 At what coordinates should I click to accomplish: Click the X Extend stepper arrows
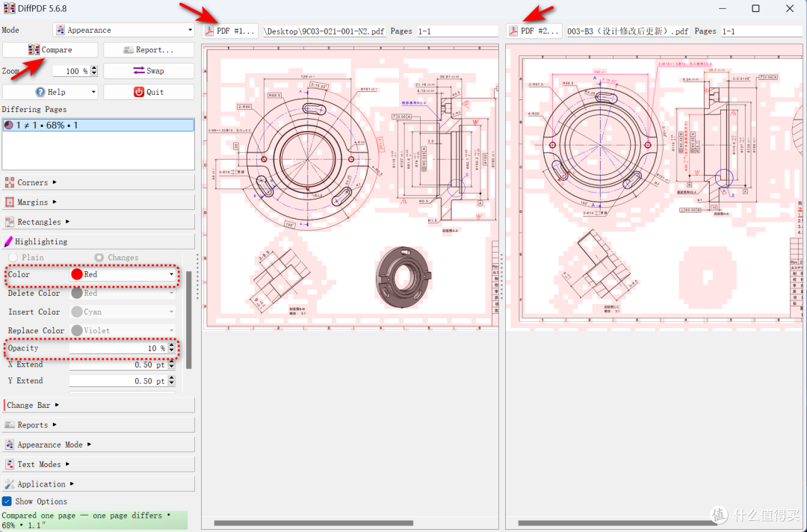[172, 365]
